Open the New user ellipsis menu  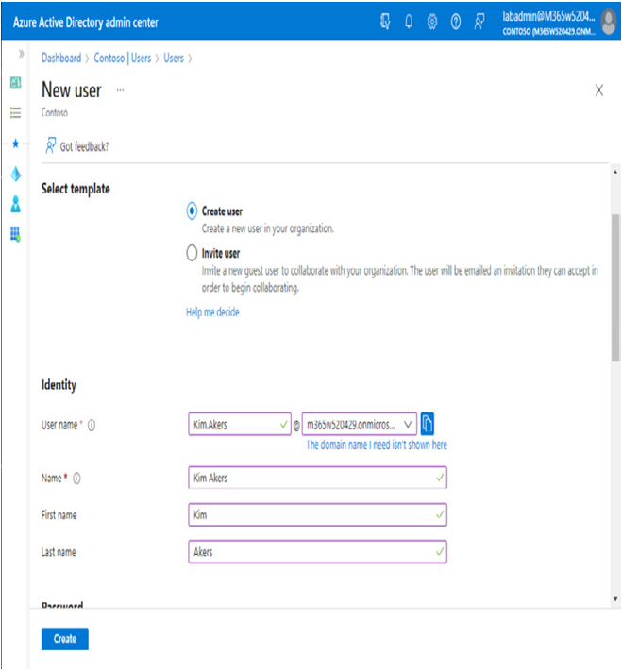121,90
